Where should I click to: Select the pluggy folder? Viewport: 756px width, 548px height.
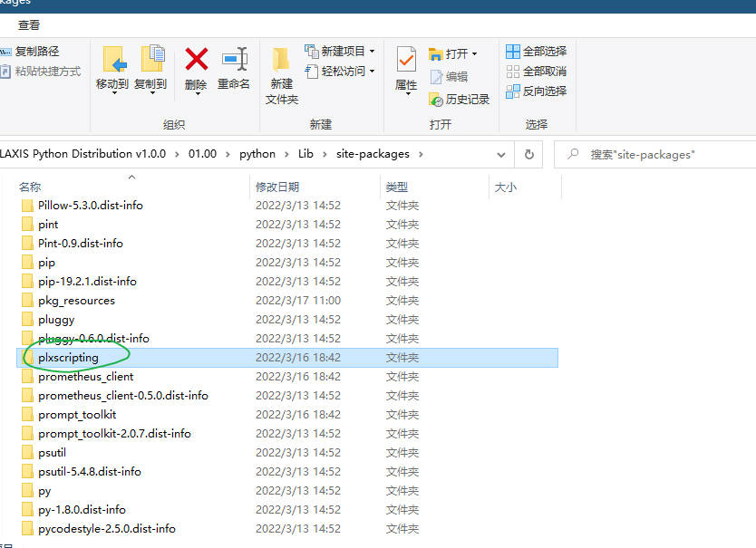(x=56, y=320)
